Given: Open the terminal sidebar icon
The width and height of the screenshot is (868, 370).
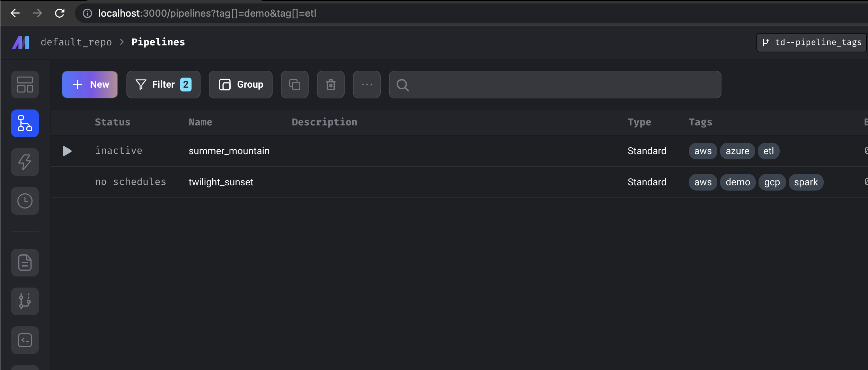Looking at the screenshot, I should [x=25, y=340].
